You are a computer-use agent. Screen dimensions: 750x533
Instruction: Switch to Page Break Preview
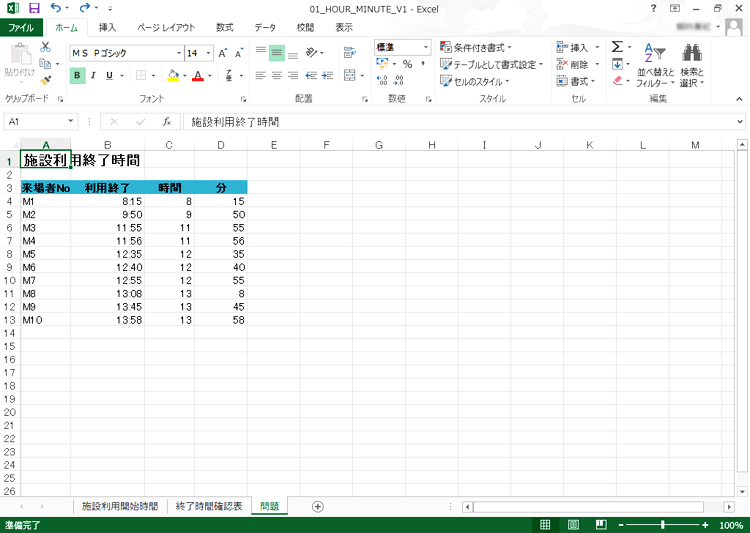tap(601, 525)
